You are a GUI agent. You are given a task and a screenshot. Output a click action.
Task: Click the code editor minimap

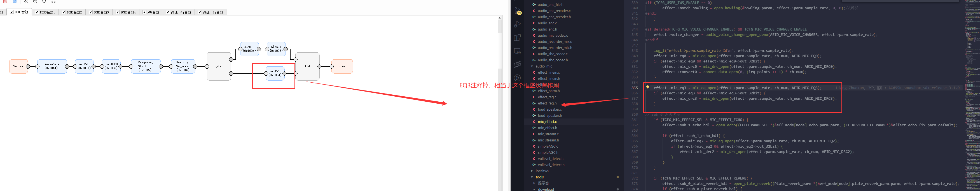pos(972,95)
